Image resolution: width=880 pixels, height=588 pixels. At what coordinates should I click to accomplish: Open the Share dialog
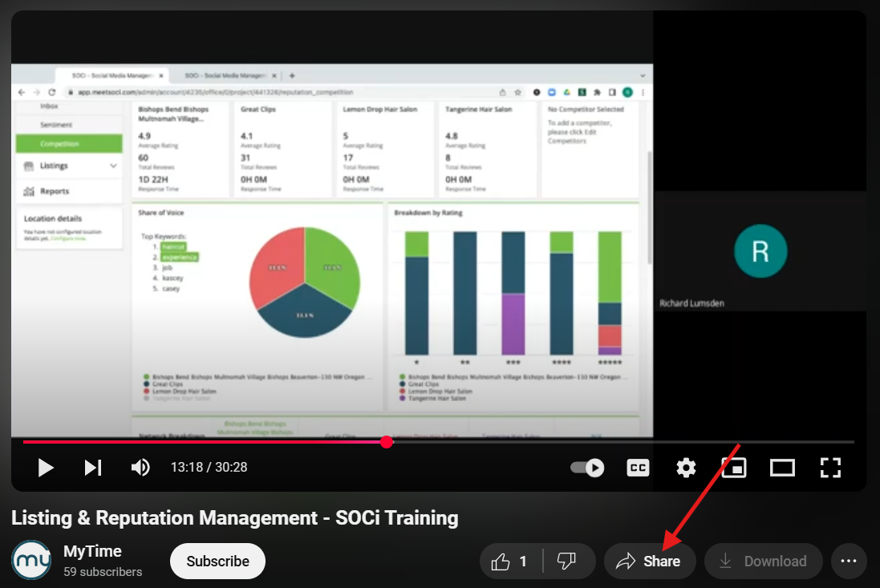[650, 561]
